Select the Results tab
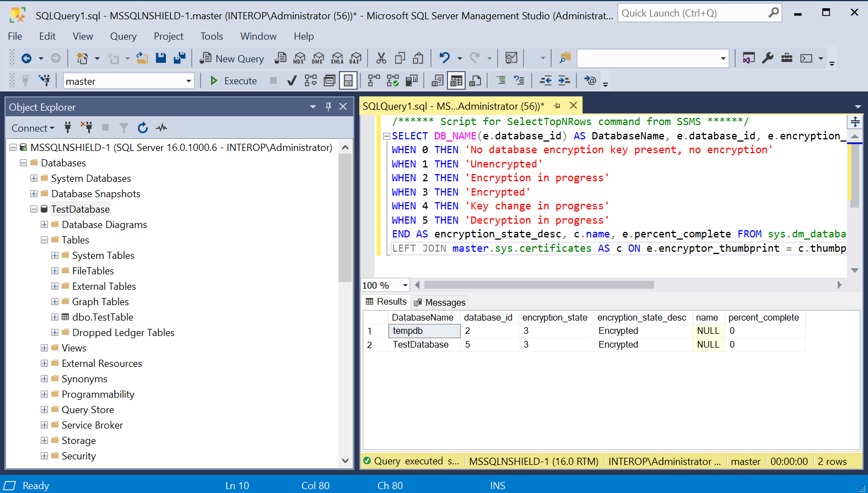 [386, 302]
